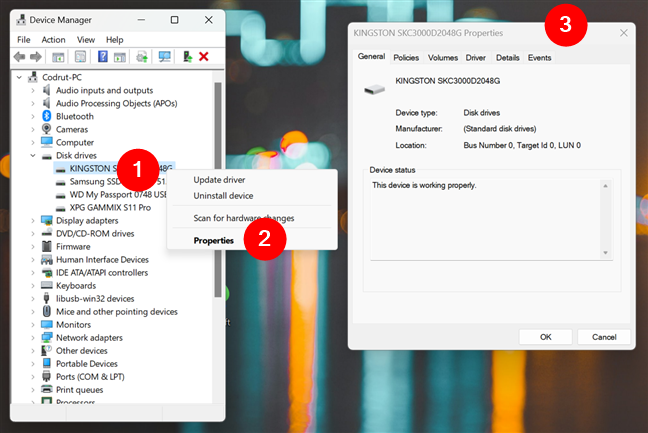Click Cancel in the Properties dialog
Image resolution: width=648 pixels, height=433 pixels.
coord(604,337)
